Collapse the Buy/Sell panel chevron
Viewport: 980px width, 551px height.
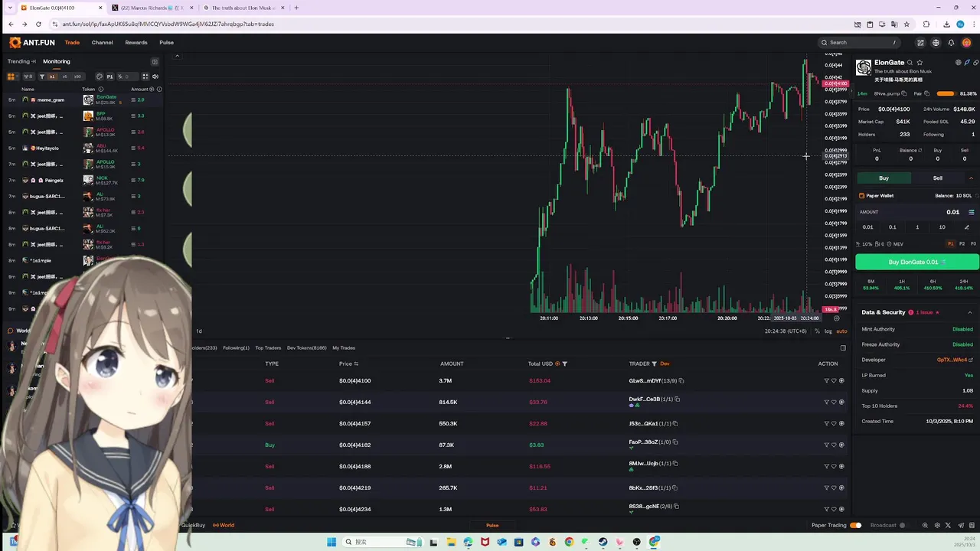pos(971,178)
